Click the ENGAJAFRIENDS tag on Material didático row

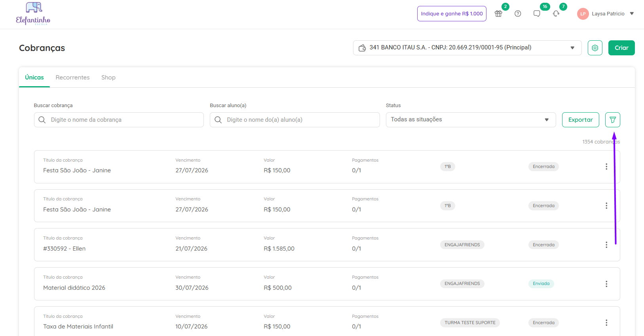click(x=462, y=283)
